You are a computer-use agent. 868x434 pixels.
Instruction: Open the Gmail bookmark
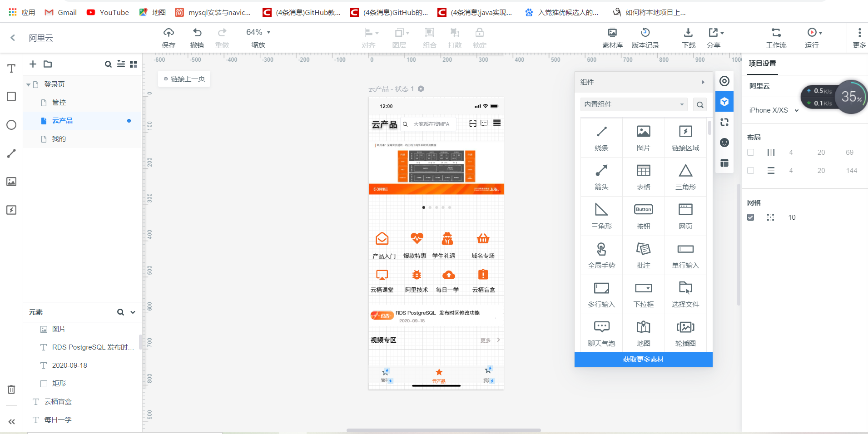[60, 12]
